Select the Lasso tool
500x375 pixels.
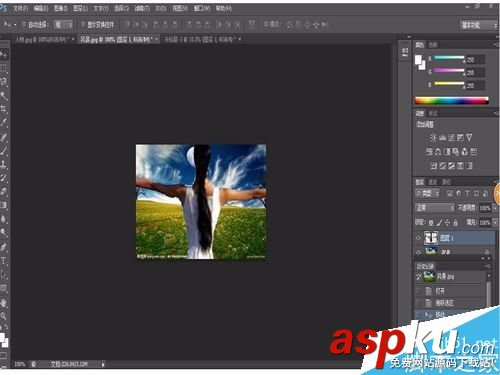[x=4, y=82]
